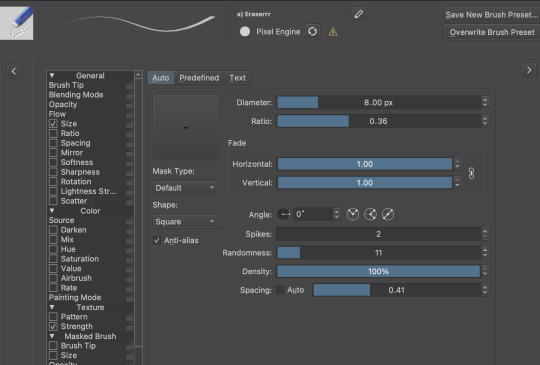Select the Opacity option under General

tap(63, 104)
